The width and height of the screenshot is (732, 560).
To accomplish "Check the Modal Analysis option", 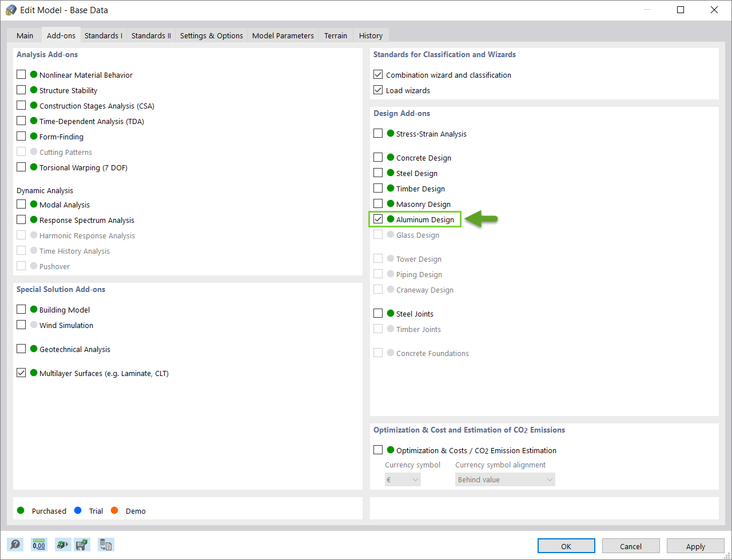I will click(21, 204).
